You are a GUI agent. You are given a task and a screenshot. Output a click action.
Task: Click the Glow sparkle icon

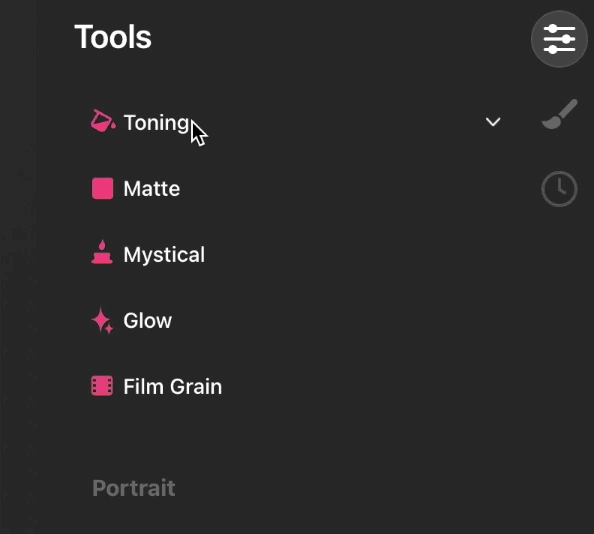pos(102,320)
